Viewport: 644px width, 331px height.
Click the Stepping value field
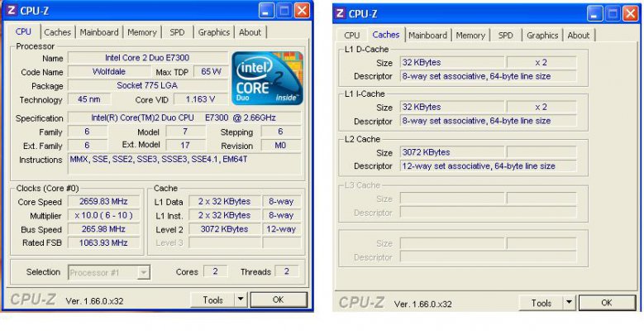(x=280, y=132)
